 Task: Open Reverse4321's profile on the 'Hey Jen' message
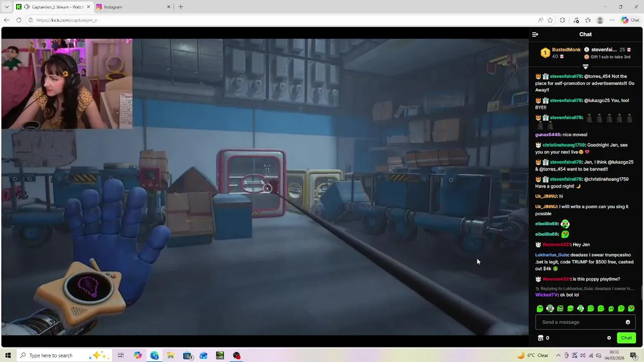[x=556, y=245]
